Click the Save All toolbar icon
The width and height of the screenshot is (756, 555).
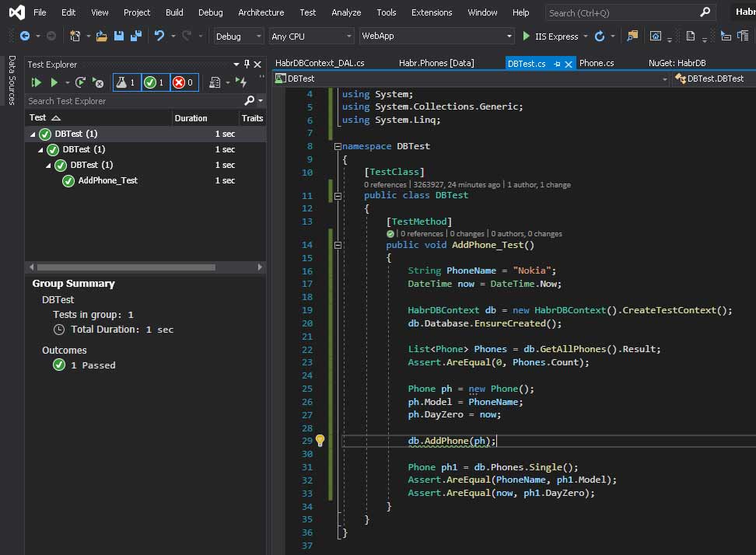(x=135, y=37)
